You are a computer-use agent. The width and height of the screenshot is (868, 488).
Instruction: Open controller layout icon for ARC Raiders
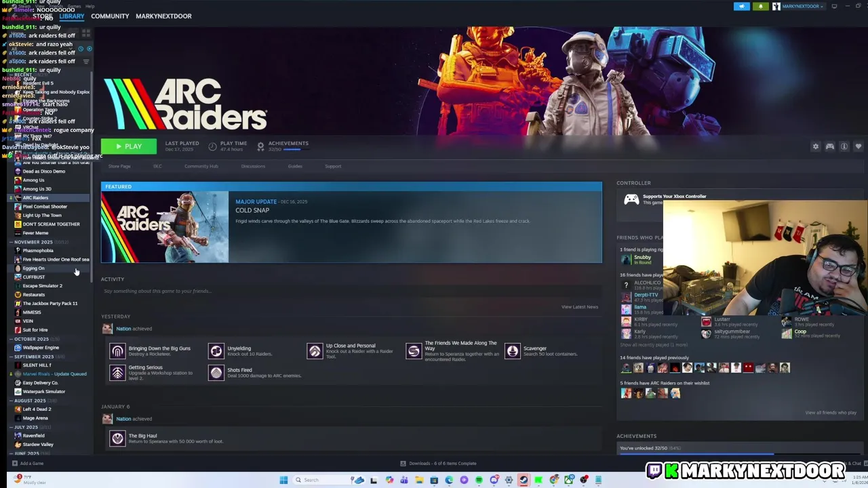tap(830, 146)
